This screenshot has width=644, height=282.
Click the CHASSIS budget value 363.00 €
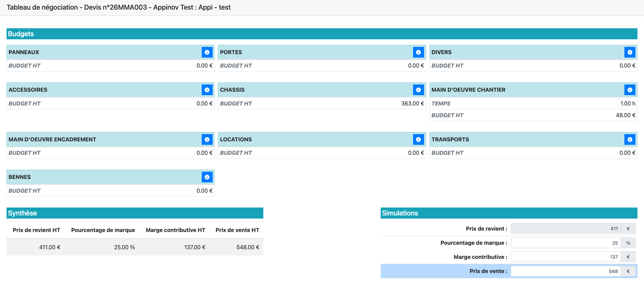[412, 103]
